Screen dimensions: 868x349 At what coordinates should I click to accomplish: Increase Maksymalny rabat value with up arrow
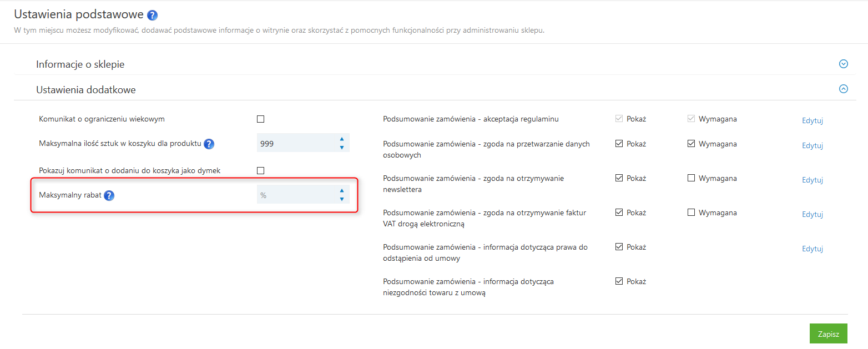point(342,190)
